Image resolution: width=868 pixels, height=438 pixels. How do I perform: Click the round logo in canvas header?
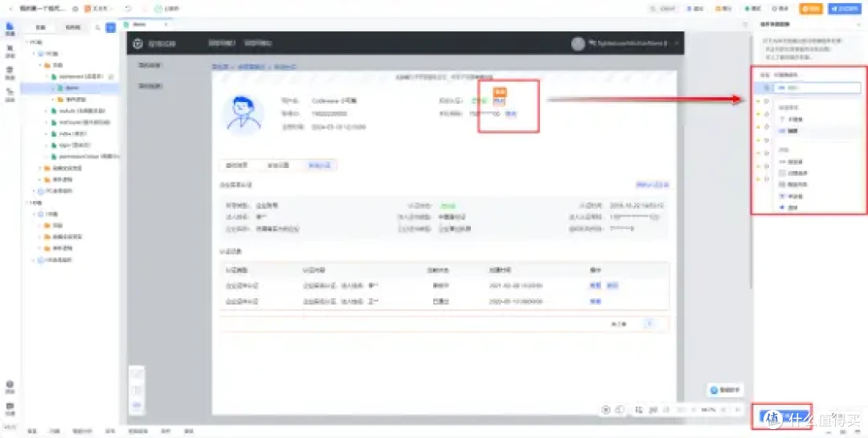pyautogui.click(x=138, y=43)
